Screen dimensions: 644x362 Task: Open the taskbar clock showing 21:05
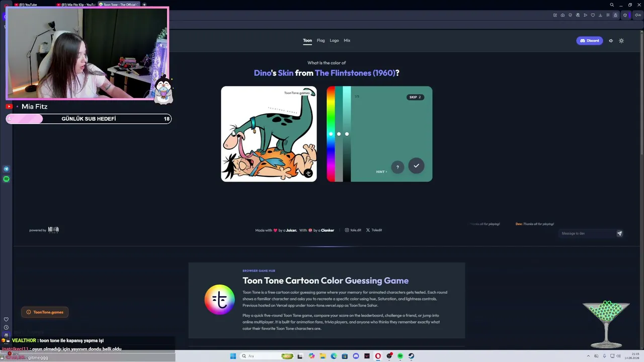[x=631, y=356]
